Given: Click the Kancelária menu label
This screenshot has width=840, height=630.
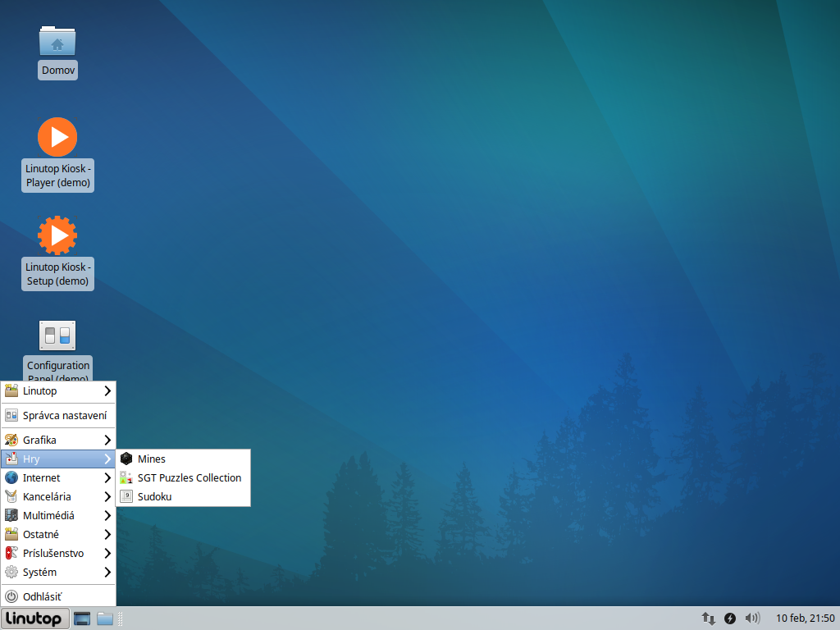Looking at the screenshot, I should (47, 496).
